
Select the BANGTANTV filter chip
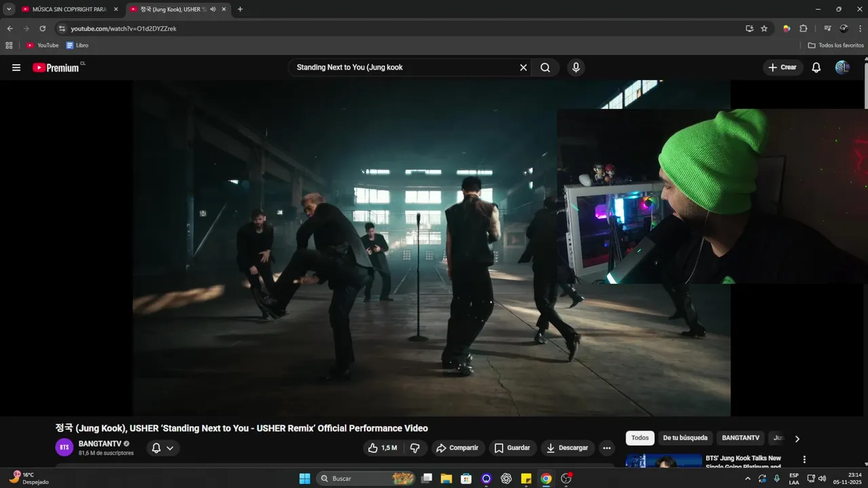pos(740,438)
